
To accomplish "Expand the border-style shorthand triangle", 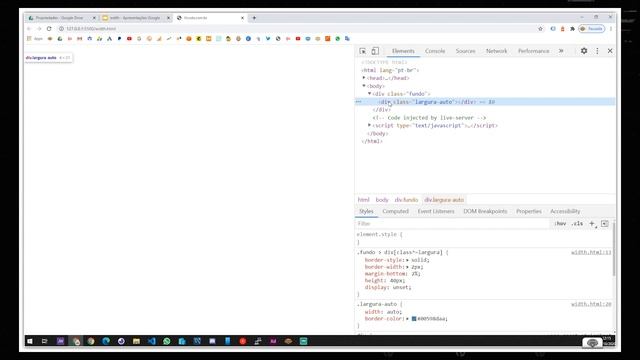I will point(407,260).
